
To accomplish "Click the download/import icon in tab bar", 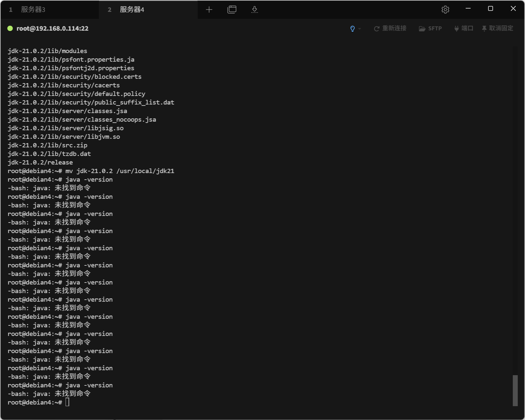I will click(x=254, y=10).
